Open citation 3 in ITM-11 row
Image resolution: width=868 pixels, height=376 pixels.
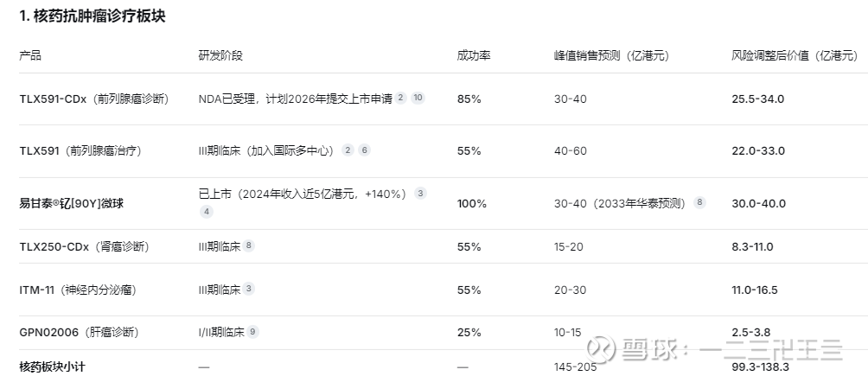pos(249,289)
